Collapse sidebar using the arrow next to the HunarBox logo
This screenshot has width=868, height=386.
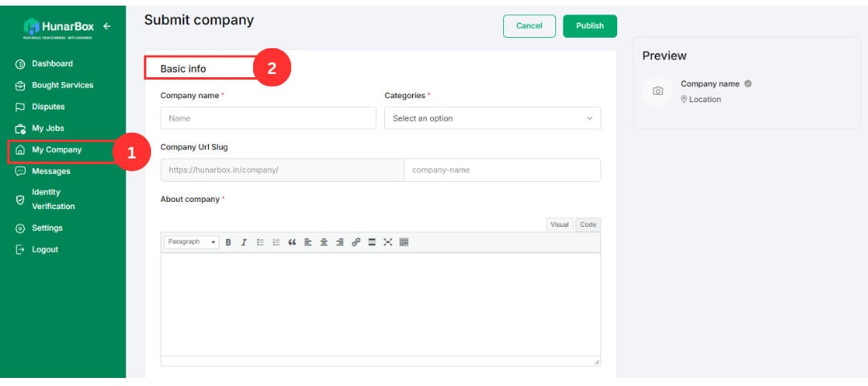click(108, 26)
